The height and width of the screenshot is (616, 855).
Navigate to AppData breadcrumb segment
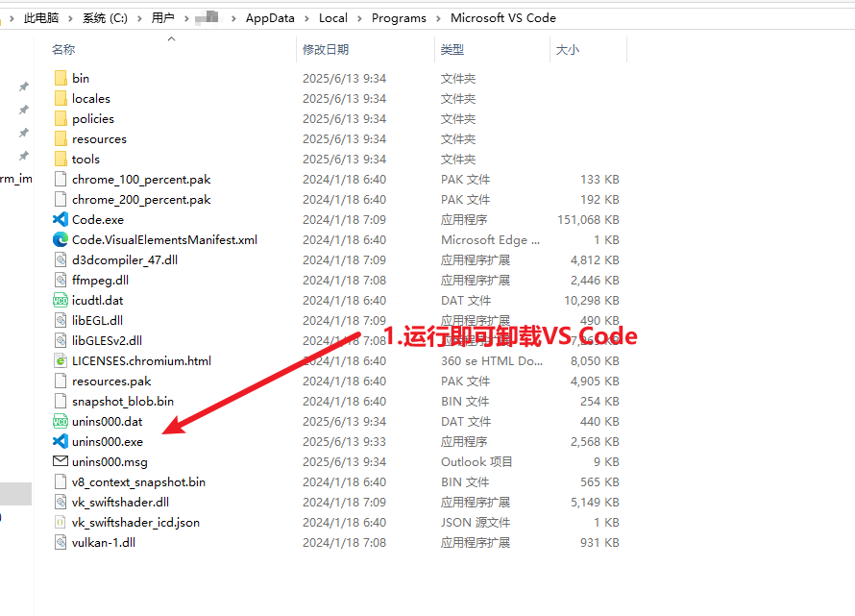pyautogui.click(x=270, y=18)
